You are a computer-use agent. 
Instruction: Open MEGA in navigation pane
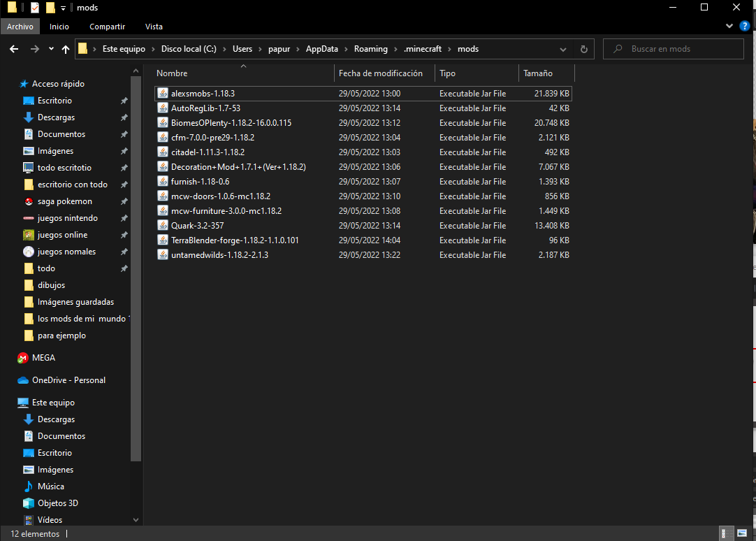[43, 359]
